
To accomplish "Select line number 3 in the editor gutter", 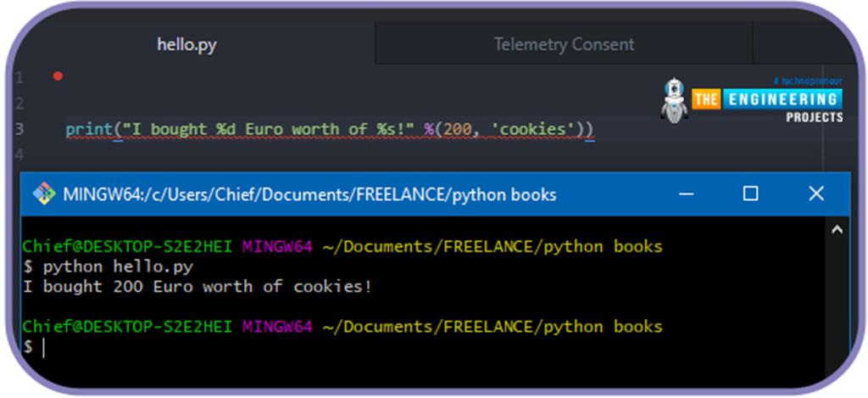I will click(x=19, y=130).
